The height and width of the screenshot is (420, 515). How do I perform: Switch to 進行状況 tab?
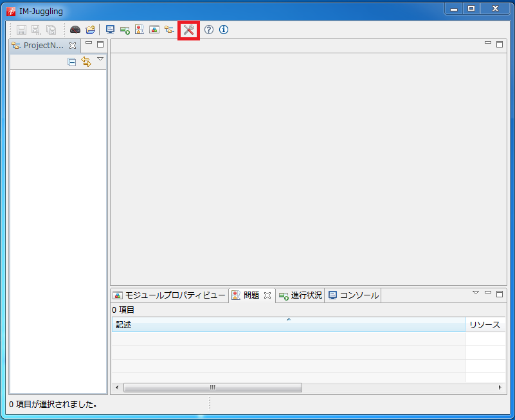[300, 295]
